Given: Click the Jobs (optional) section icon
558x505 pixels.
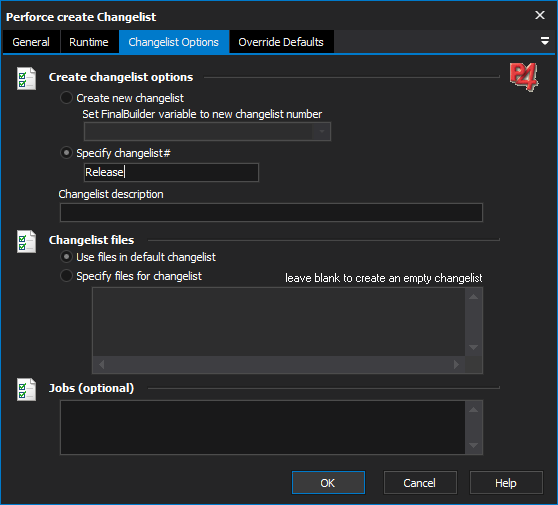Looking at the screenshot, I should tap(26, 389).
